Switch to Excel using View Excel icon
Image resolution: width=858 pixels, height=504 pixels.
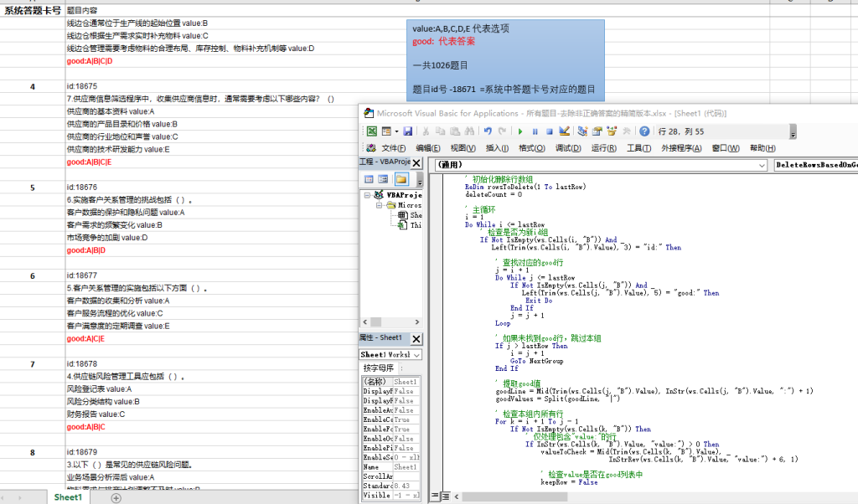pos(370,131)
